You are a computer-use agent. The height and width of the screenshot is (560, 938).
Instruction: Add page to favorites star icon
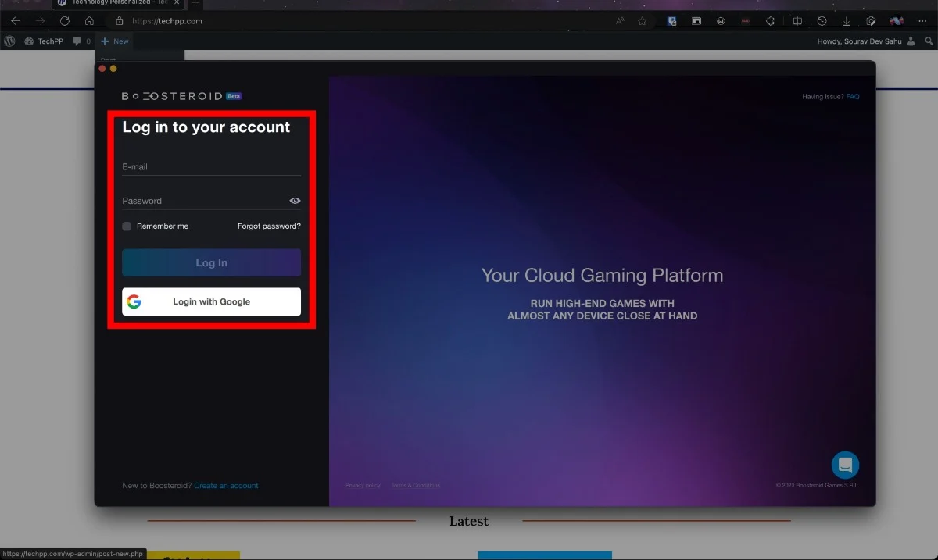click(643, 21)
